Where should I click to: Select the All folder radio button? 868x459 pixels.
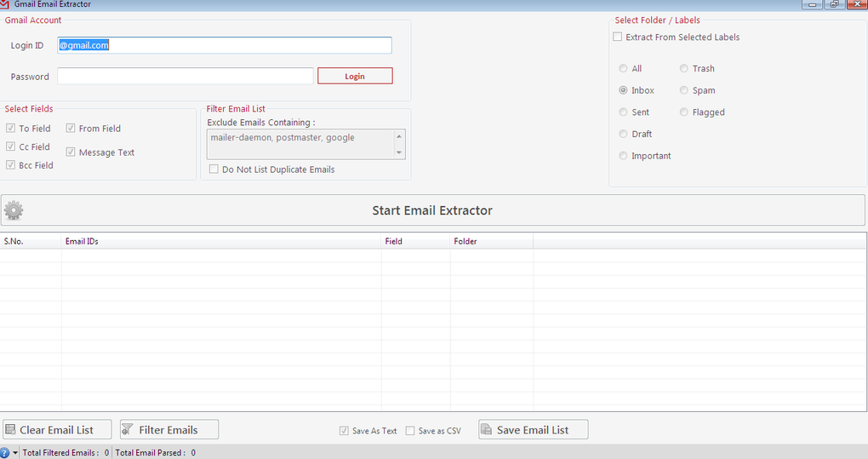pos(623,68)
